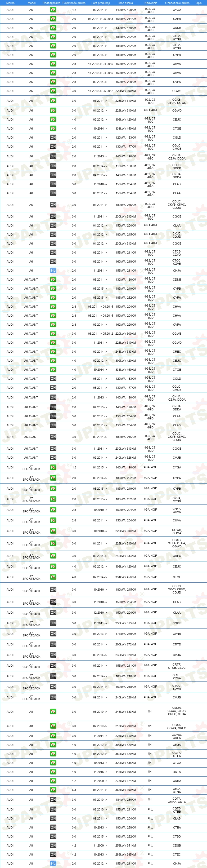
Task: Click petrol icon in A6 1.8 CYGA row
Action: [53, 10]
